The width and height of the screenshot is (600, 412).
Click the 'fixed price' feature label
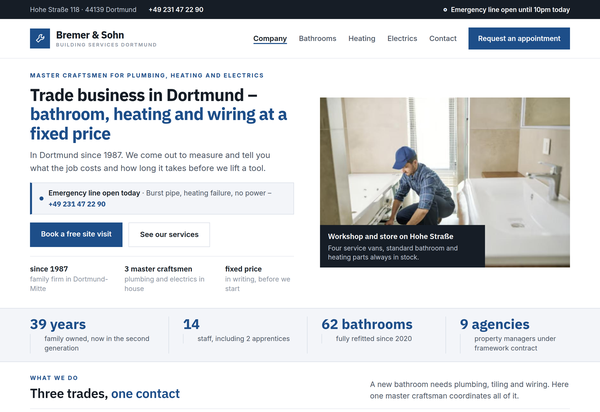243,269
